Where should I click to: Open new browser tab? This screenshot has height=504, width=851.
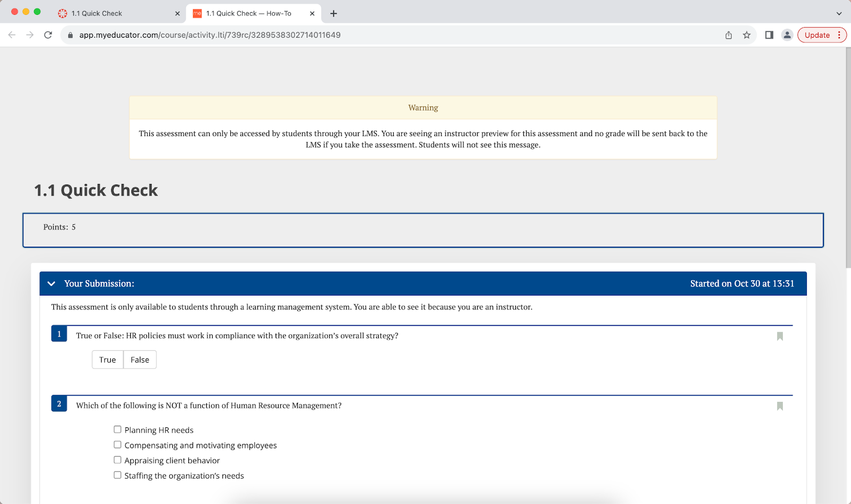(333, 13)
